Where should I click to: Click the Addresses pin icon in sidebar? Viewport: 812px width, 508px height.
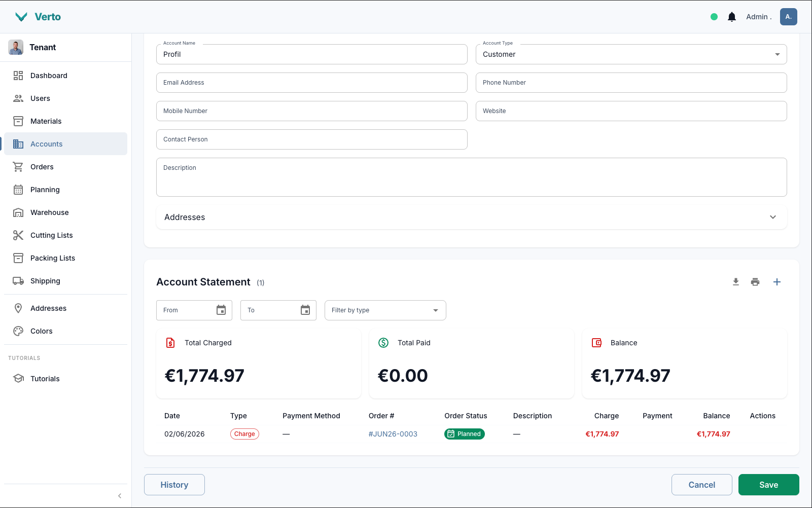(x=18, y=308)
